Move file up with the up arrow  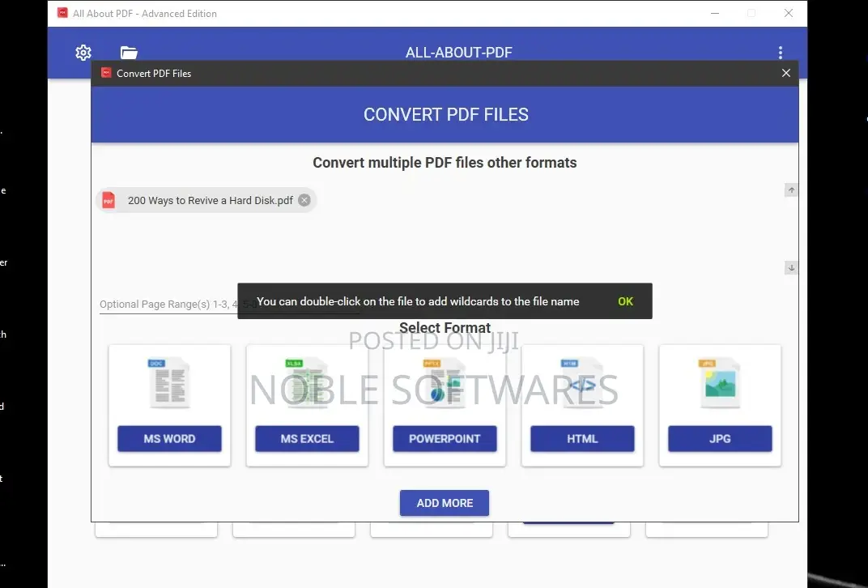pyautogui.click(x=792, y=190)
